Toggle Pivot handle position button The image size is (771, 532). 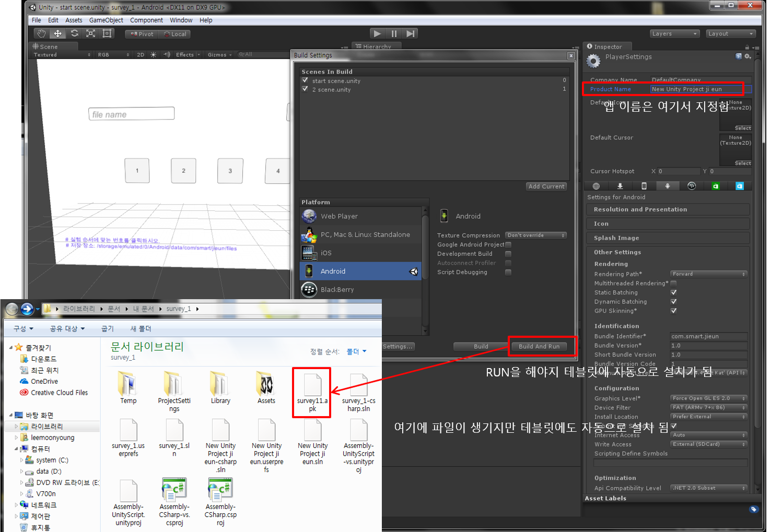tap(142, 34)
